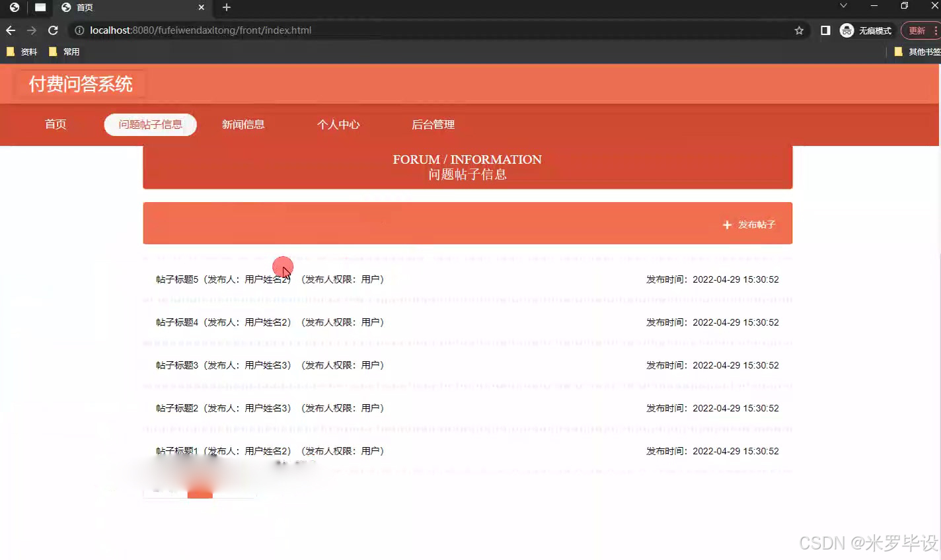Click the site info icon in address bar

(79, 30)
